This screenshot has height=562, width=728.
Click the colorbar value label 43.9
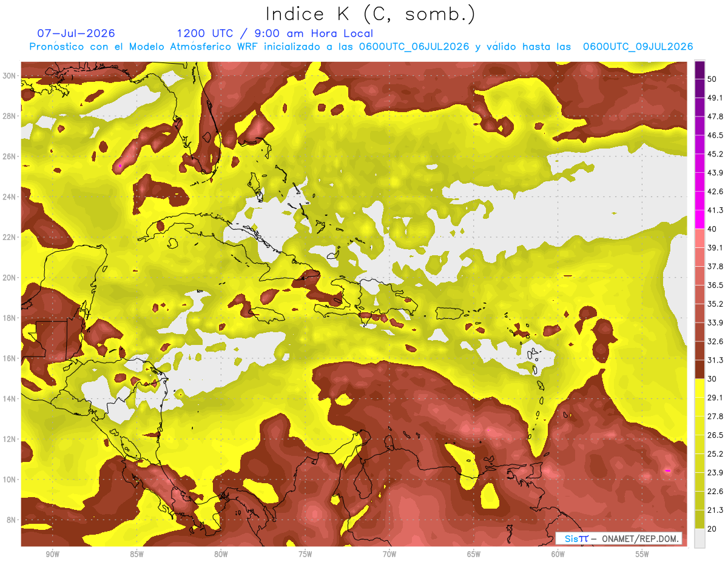pyautogui.click(x=715, y=173)
